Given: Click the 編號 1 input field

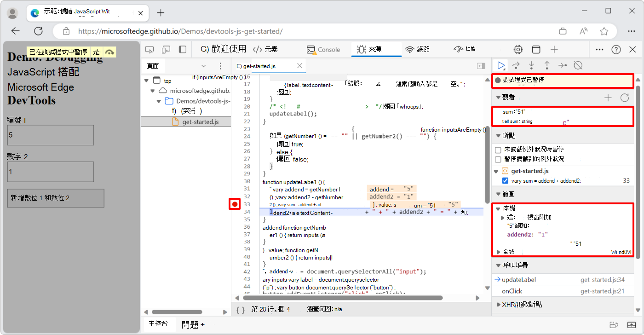Looking at the screenshot, I should click(x=50, y=135).
